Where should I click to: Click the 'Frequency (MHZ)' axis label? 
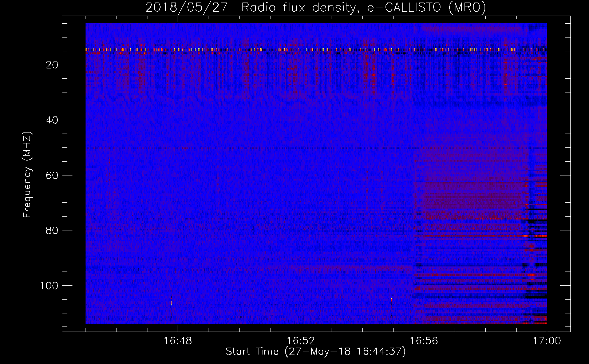point(28,174)
